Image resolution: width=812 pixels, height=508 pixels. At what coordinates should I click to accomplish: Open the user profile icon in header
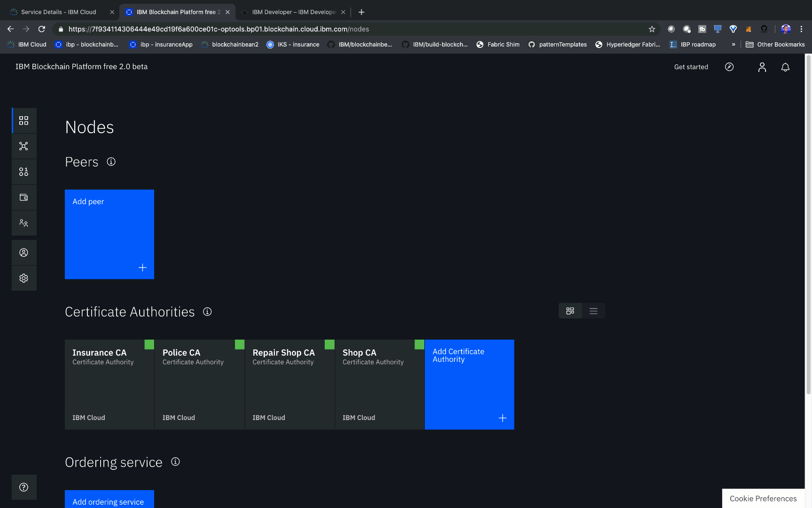click(762, 67)
